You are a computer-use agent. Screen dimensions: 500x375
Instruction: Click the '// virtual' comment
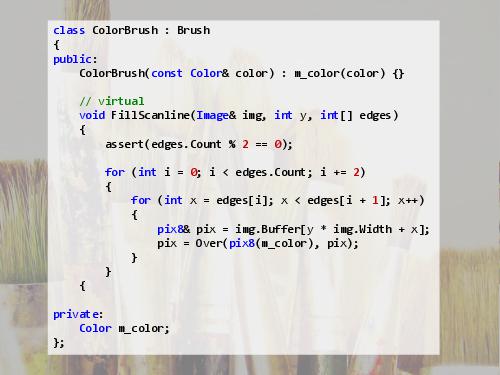(112, 101)
